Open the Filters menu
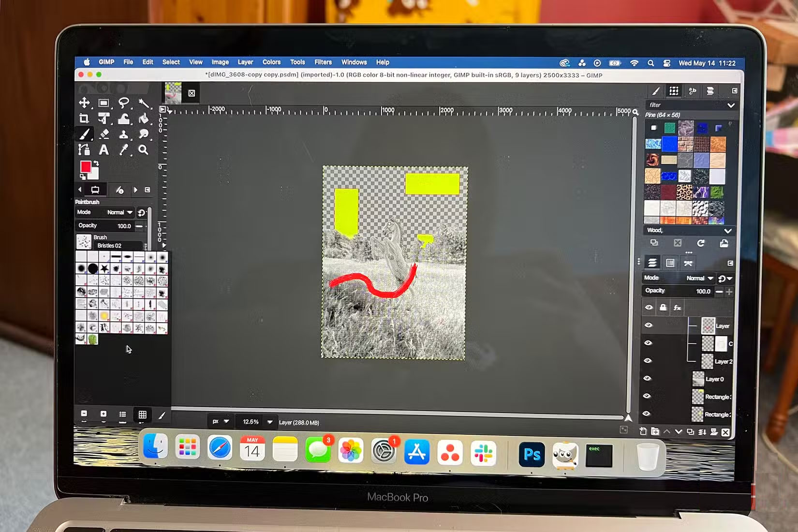 [x=323, y=62]
